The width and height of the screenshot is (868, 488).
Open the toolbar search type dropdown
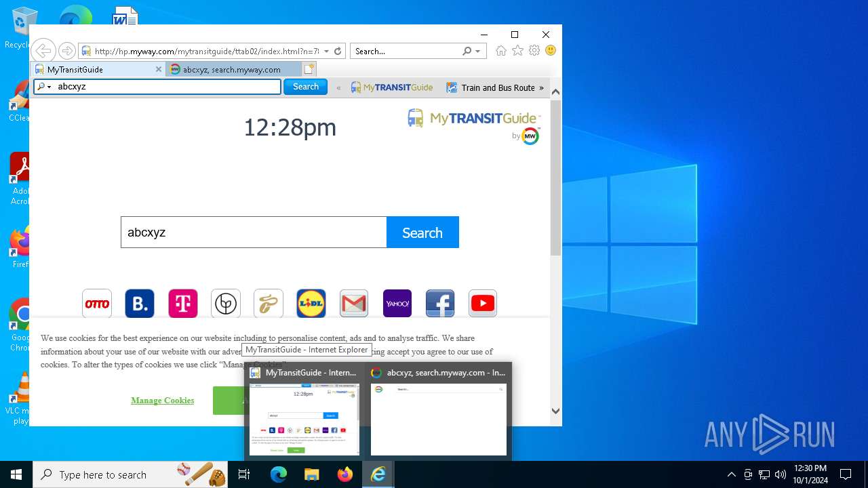pyautogui.click(x=45, y=87)
